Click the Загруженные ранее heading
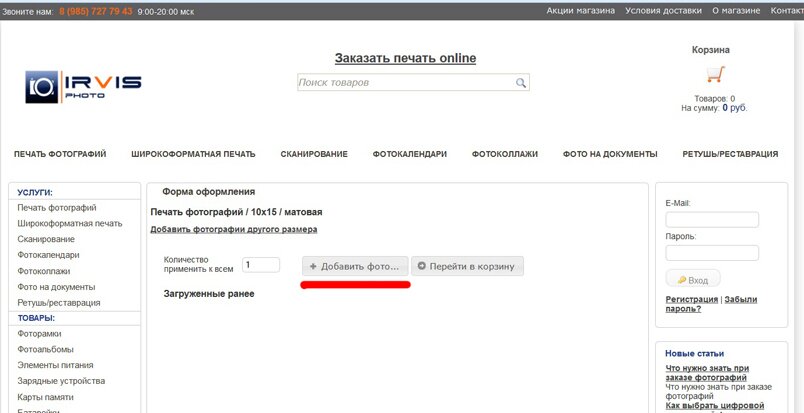Viewport: 804px width, 413px height. click(209, 294)
